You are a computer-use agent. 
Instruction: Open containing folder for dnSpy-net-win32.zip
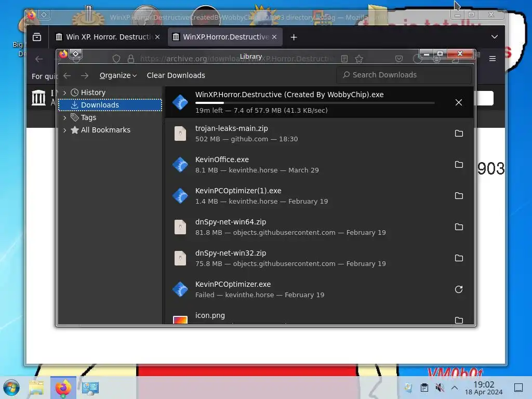click(459, 258)
